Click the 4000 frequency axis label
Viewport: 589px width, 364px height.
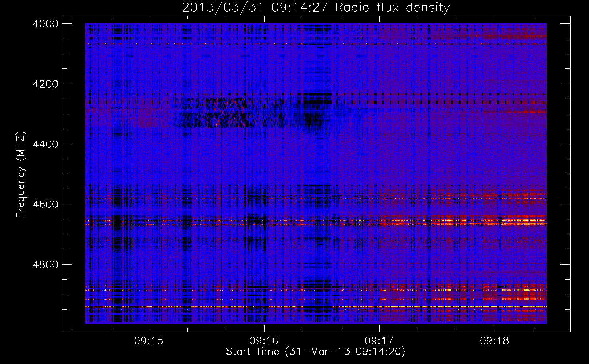click(x=46, y=24)
